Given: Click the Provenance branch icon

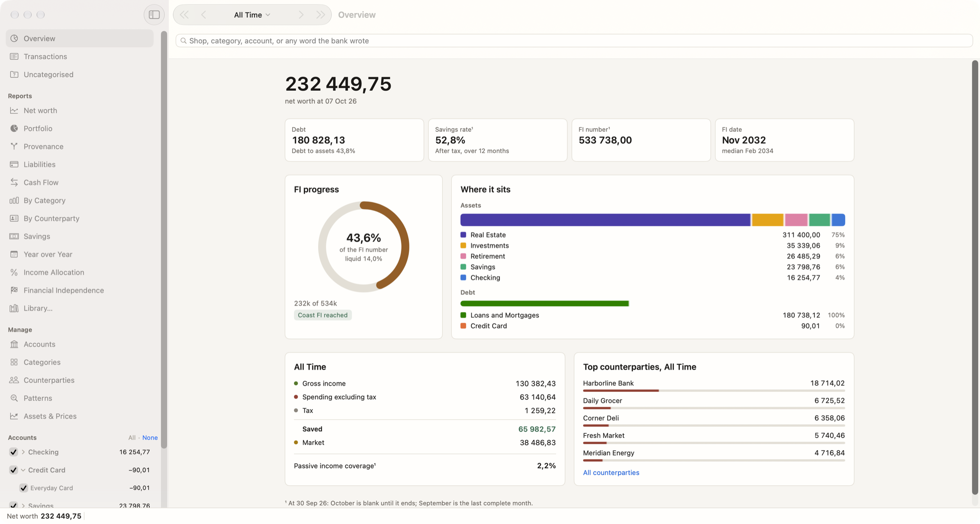Looking at the screenshot, I should click(14, 146).
